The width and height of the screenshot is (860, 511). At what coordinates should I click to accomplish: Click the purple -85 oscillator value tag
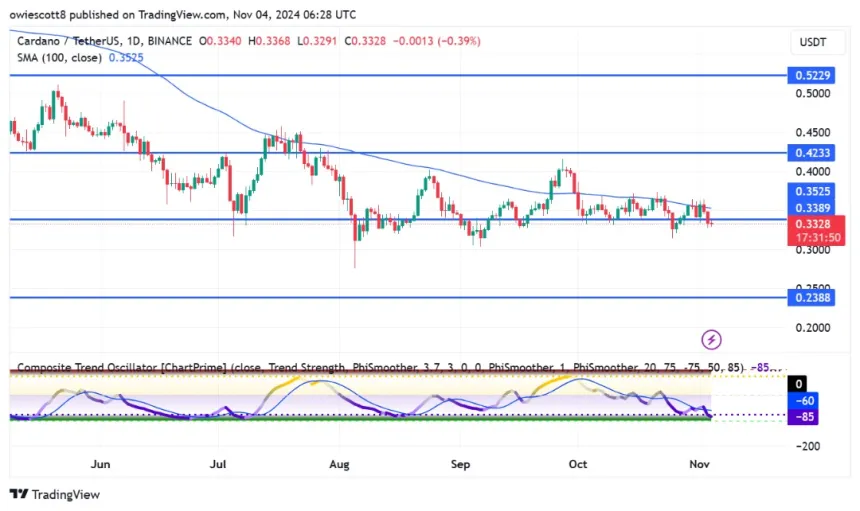click(x=803, y=416)
